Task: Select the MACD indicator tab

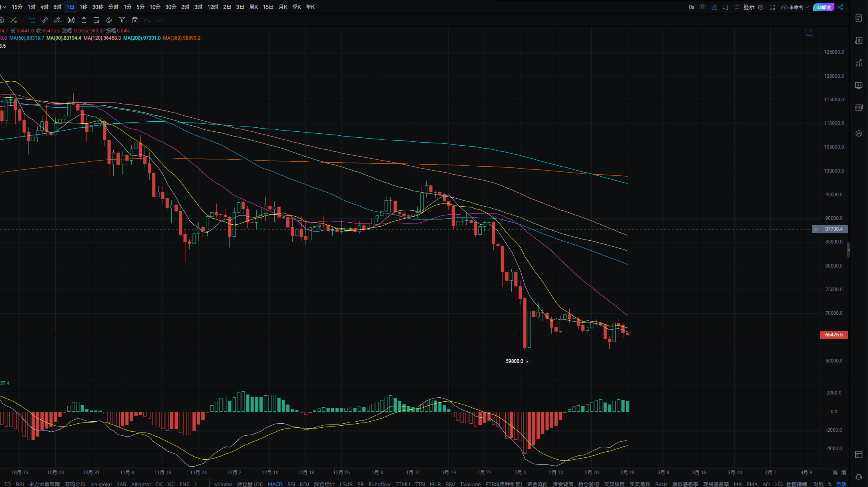Action: (x=275, y=484)
